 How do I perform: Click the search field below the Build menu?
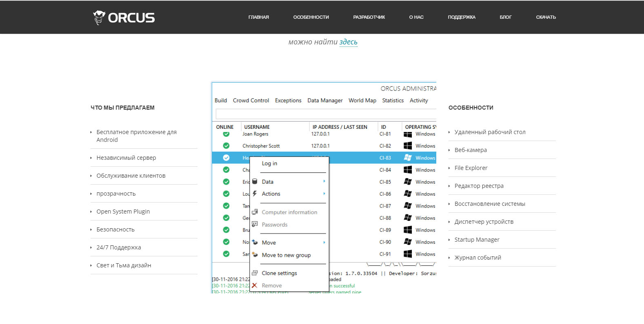click(x=325, y=114)
